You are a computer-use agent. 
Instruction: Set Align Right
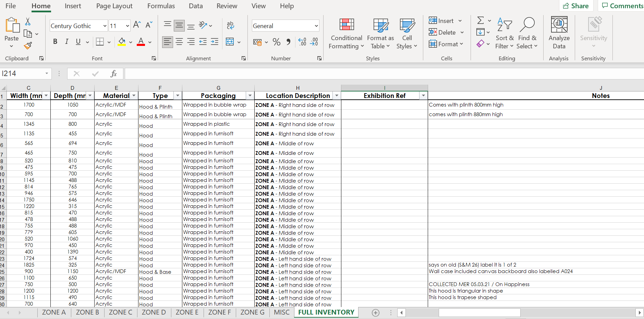191,42
